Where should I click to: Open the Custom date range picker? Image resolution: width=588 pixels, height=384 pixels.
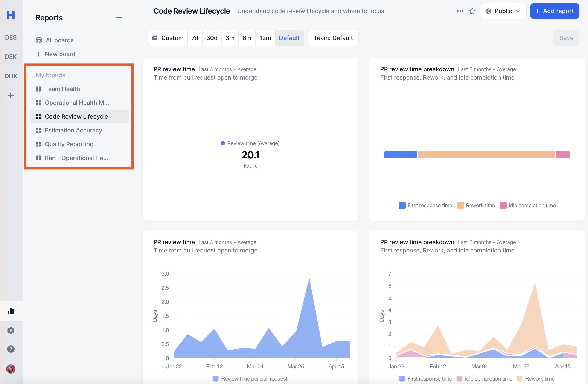point(168,38)
